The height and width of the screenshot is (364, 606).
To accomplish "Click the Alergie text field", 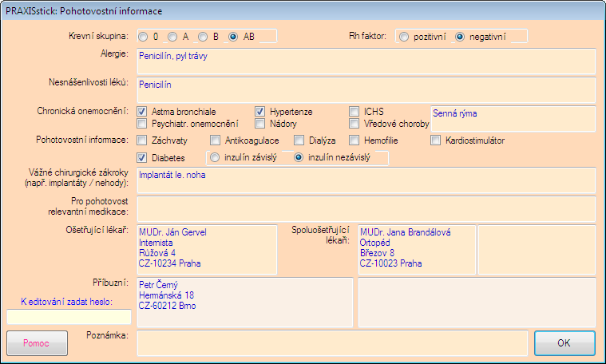I will coord(366,61).
